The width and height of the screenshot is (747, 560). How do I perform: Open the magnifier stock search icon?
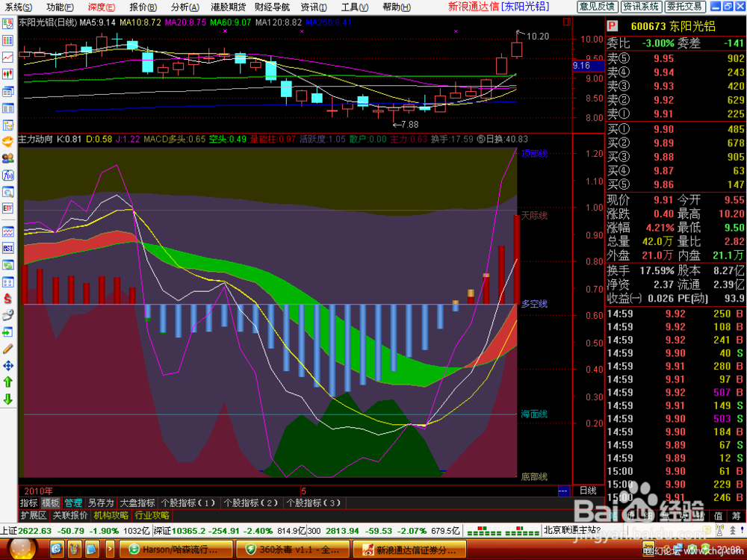(x=7, y=192)
